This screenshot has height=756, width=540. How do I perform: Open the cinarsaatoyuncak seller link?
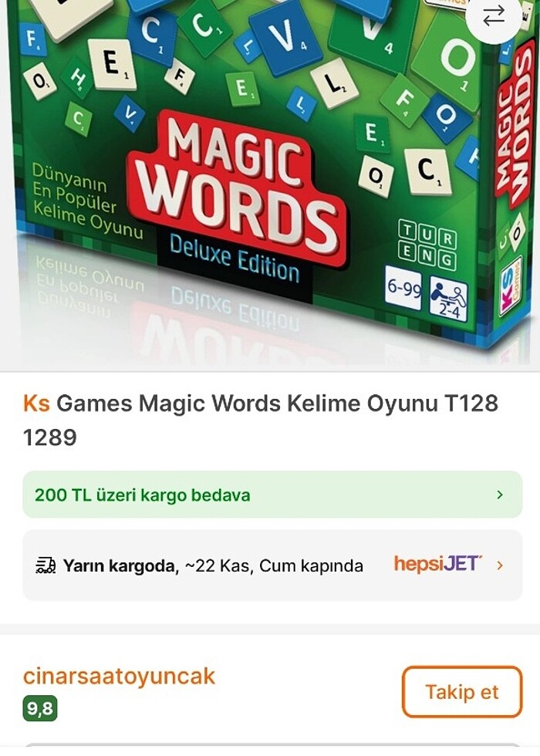119,676
